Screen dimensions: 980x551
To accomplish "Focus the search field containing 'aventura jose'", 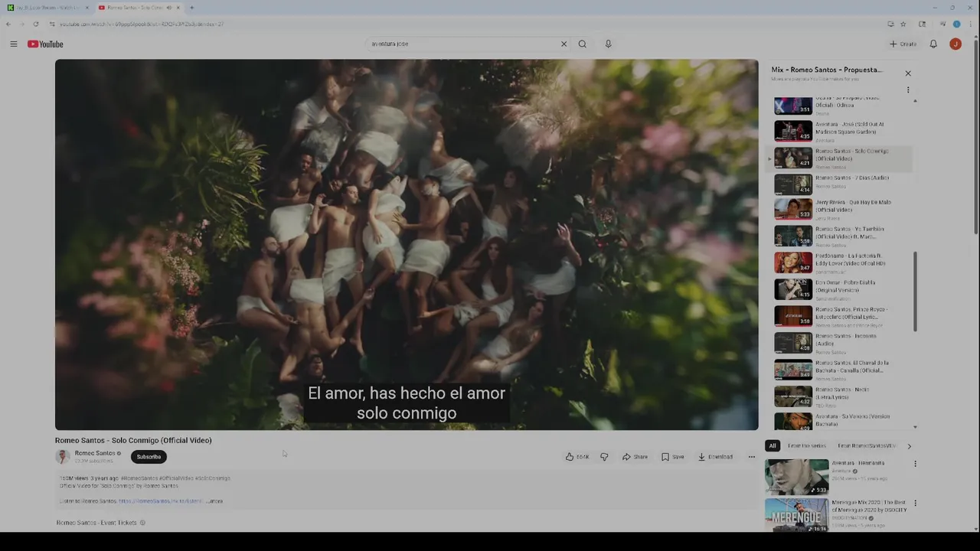I will tap(463, 44).
